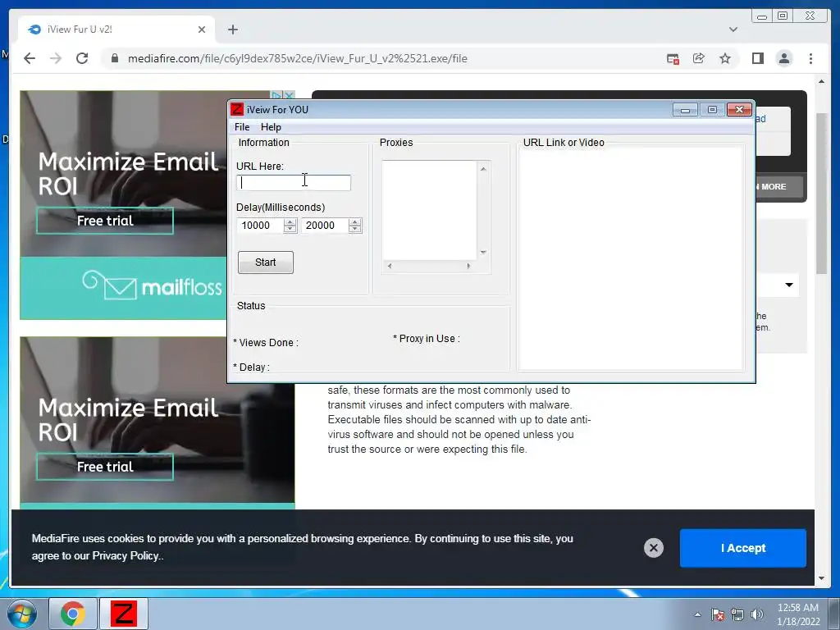Open volume speaker icon in tray
The width and height of the screenshot is (840, 630).
coord(757,614)
